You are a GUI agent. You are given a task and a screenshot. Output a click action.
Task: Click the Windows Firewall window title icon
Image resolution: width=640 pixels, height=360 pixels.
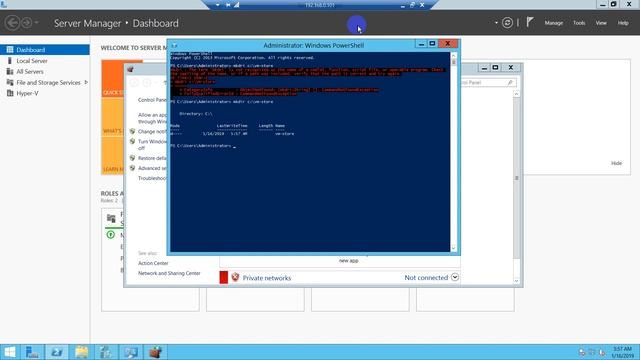pyautogui.click(x=131, y=69)
